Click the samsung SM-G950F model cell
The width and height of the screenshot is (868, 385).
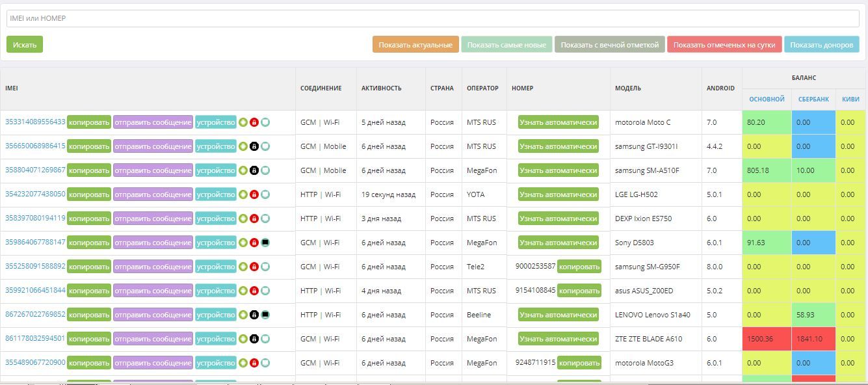656,267
